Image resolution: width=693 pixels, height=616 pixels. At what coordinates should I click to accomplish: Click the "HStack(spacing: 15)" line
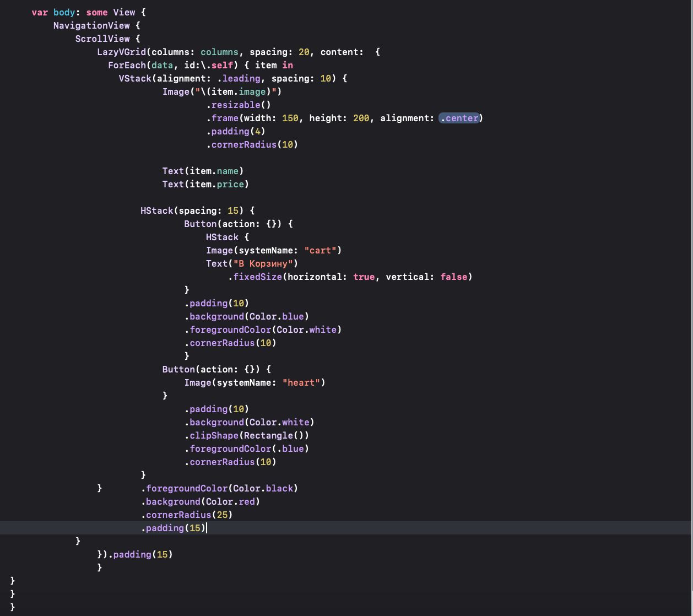click(x=198, y=210)
